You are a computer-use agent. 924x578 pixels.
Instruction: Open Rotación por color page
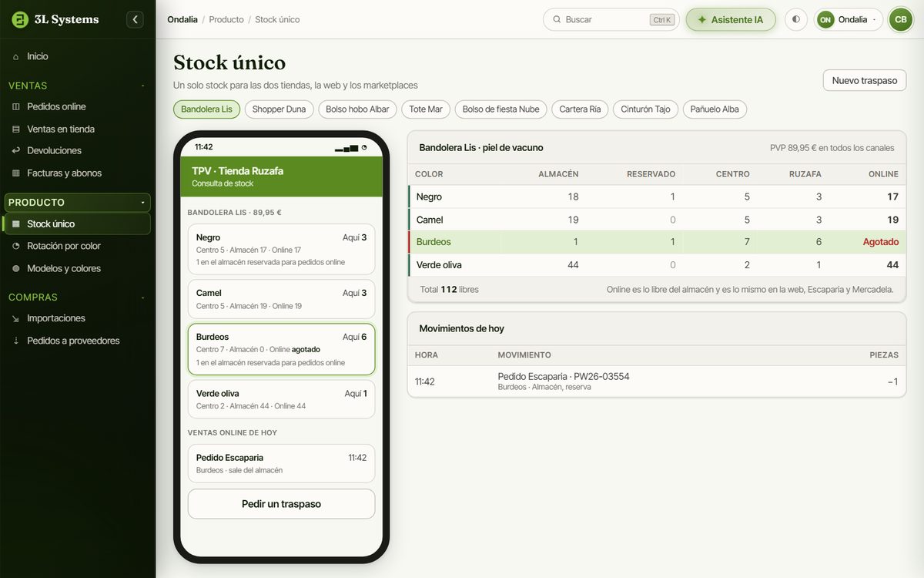pyautogui.click(x=78, y=246)
